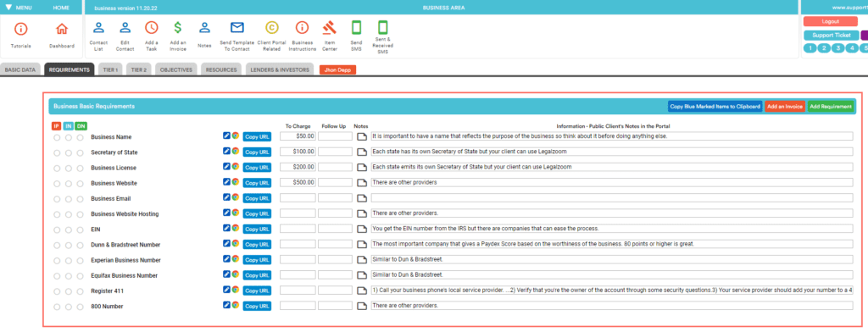Select the DN radio for Business Email

81,199
